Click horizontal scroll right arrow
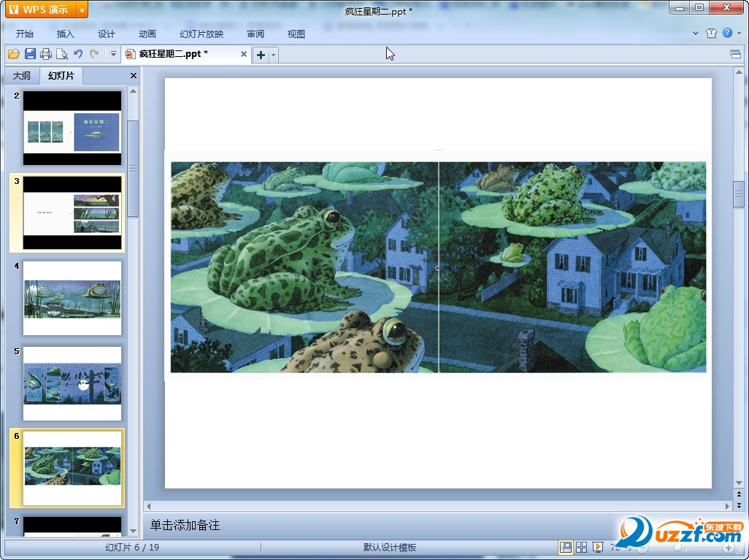This screenshot has height=560, width=749. click(x=727, y=505)
